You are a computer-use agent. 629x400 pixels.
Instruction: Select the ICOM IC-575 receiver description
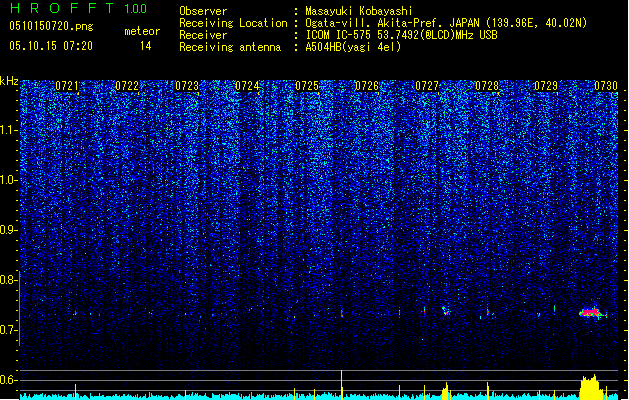[401, 35]
